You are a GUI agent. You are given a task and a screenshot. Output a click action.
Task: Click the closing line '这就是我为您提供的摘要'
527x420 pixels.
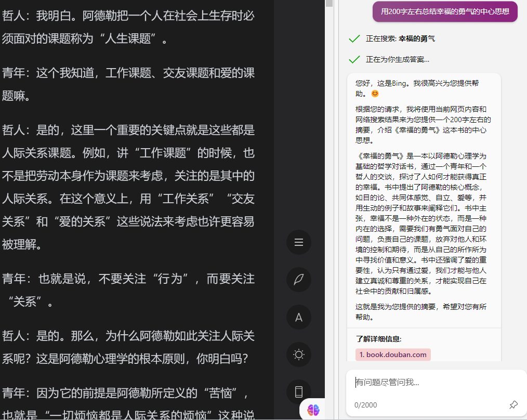(x=421, y=312)
